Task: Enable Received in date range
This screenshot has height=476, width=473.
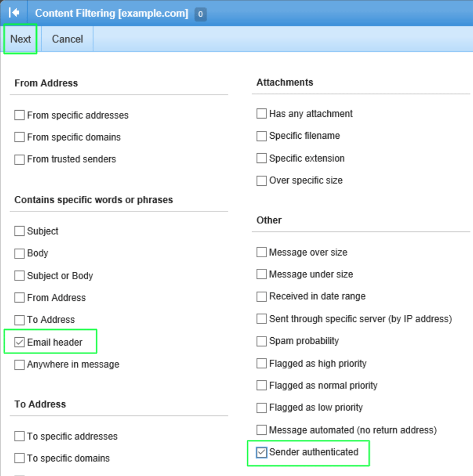Action: [261, 296]
